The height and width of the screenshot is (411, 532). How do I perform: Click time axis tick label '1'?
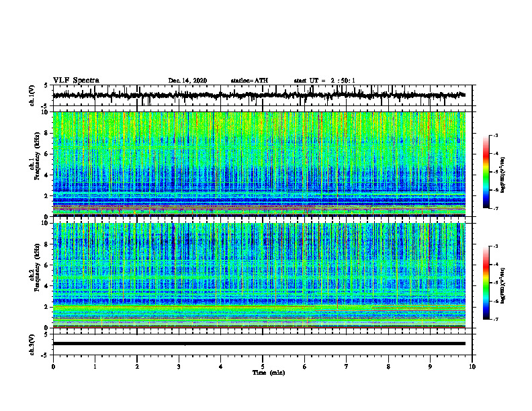click(95, 367)
